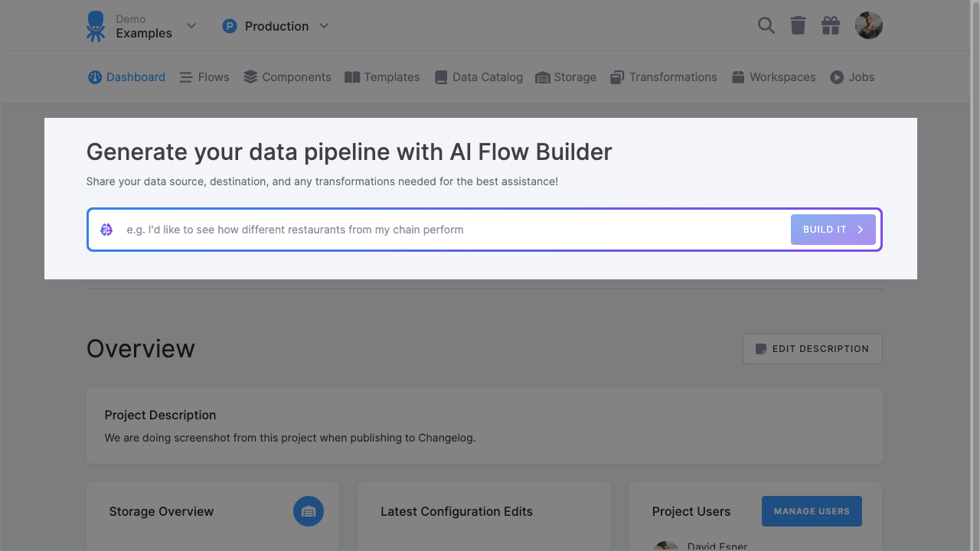
Task: Switch to the Flows tab
Action: point(204,77)
